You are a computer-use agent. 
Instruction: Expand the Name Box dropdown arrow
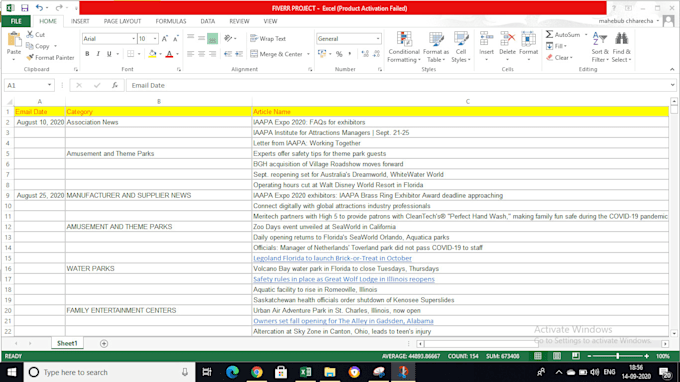point(49,85)
